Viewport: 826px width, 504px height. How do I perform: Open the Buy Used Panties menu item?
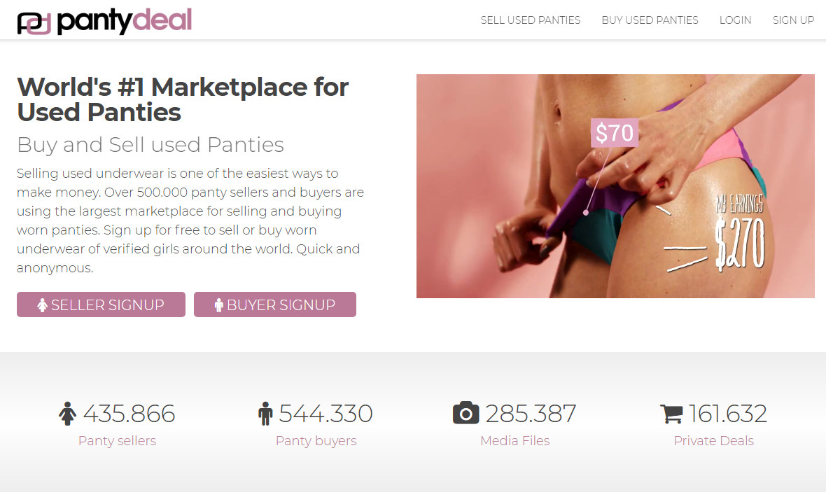(650, 20)
